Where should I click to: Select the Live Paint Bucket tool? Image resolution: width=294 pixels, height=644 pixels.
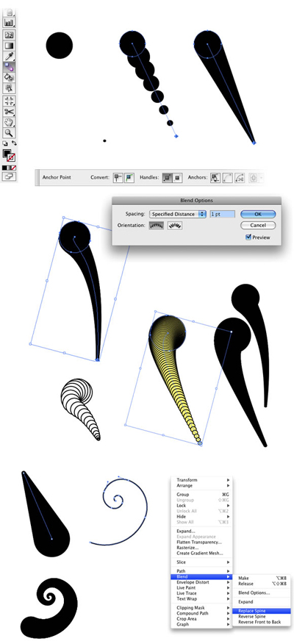pyautogui.click(x=9, y=77)
